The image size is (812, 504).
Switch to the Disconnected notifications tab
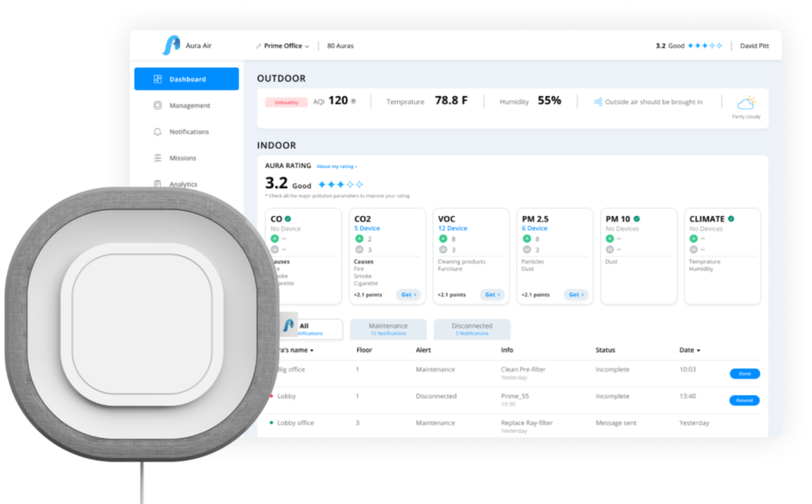(472, 329)
